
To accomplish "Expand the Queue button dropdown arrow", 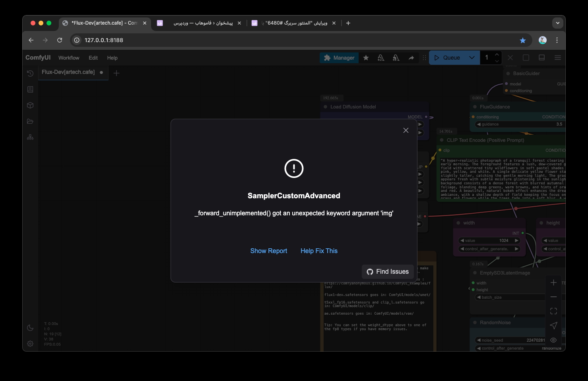I will (x=472, y=58).
